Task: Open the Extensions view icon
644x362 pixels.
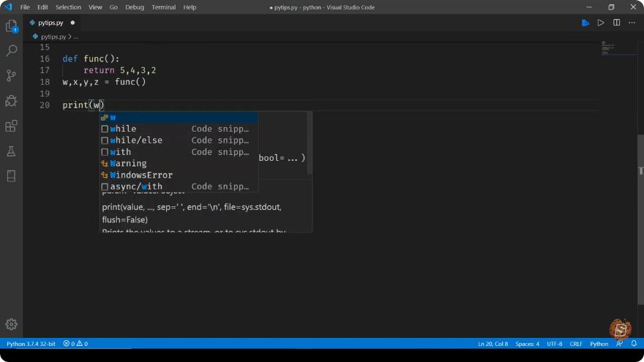Action: coord(11,126)
